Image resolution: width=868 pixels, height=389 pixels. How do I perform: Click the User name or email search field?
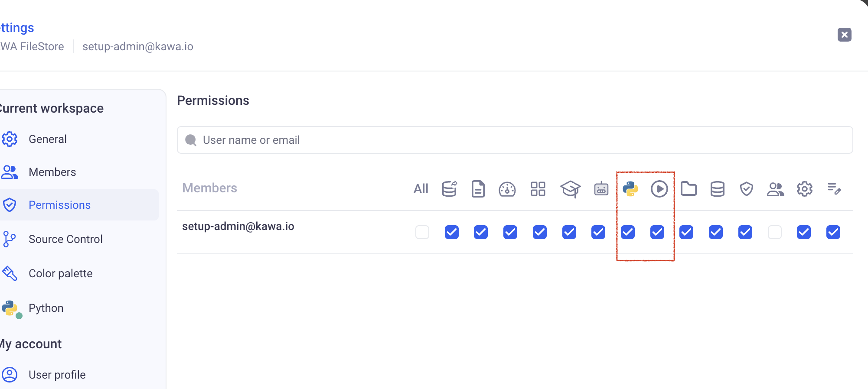[515, 140]
